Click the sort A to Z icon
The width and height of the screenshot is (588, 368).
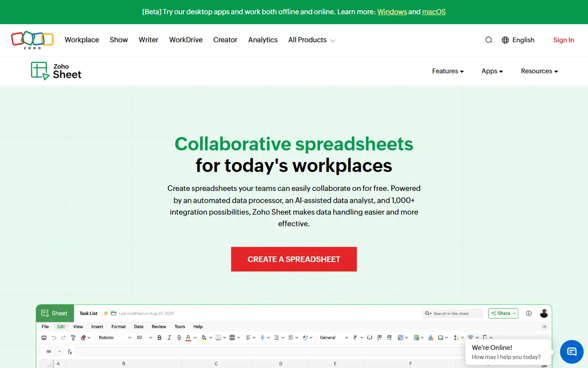pos(456,338)
